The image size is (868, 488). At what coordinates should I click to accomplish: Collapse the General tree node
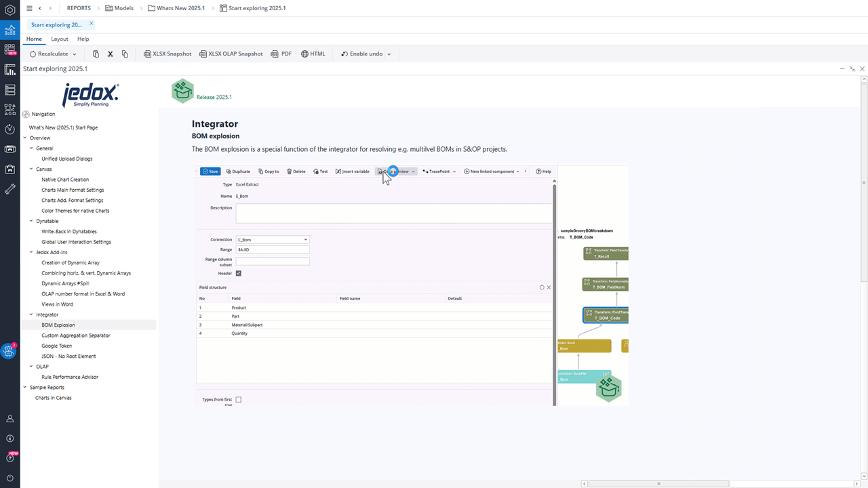tap(31, 148)
